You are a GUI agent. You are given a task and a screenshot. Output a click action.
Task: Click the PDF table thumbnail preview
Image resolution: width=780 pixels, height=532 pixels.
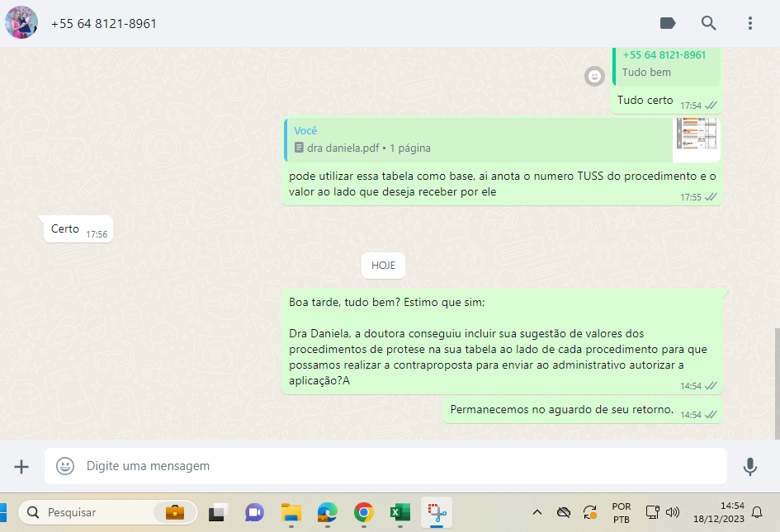[x=697, y=139]
